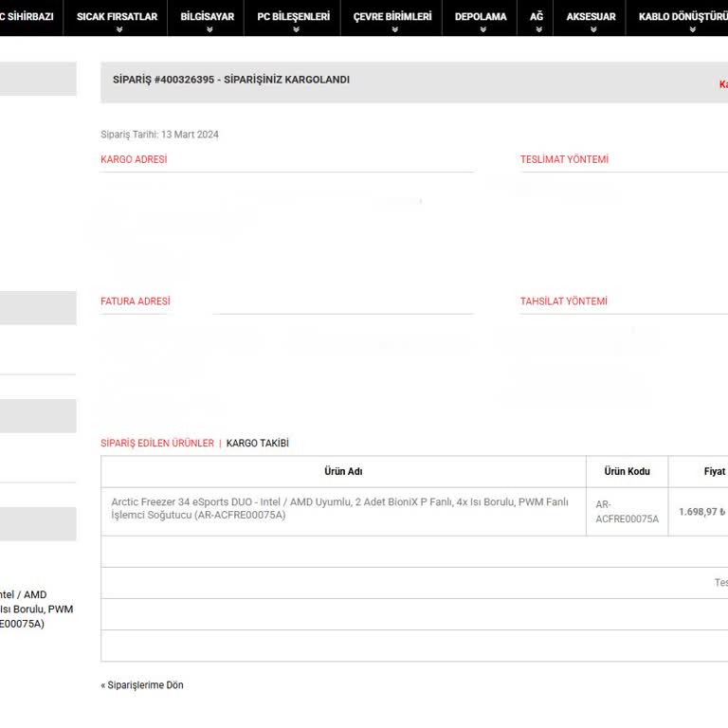
Task: Expand the chevron under BİLGİSAYAR
Action: [x=207, y=29]
